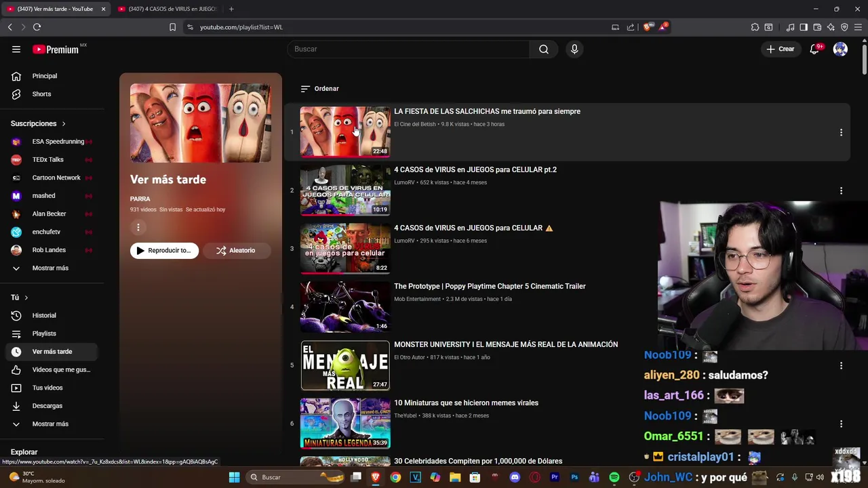The image size is (868, 488).
Task: Open the Ordenar sort dropdown
Action: (319, 89)
